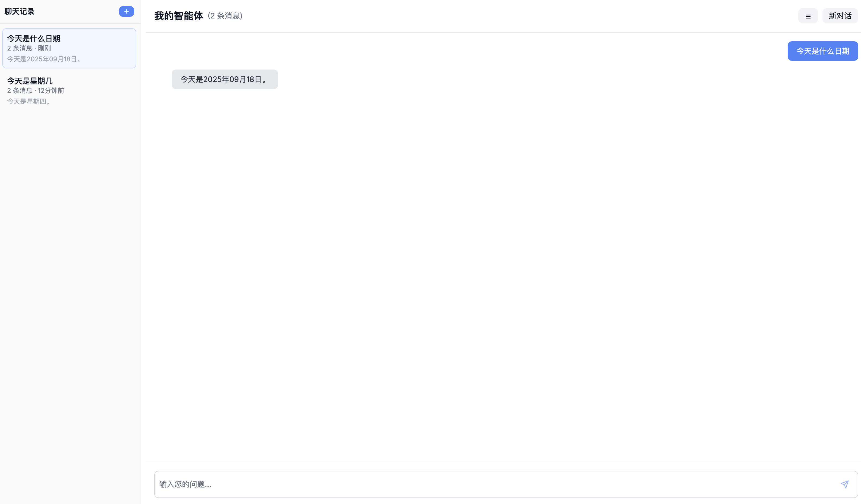This screenshot has height=504, width=861.
Task: Click the 2 条消息 · 刚刚 metadata line
Action: click(29, 48)
